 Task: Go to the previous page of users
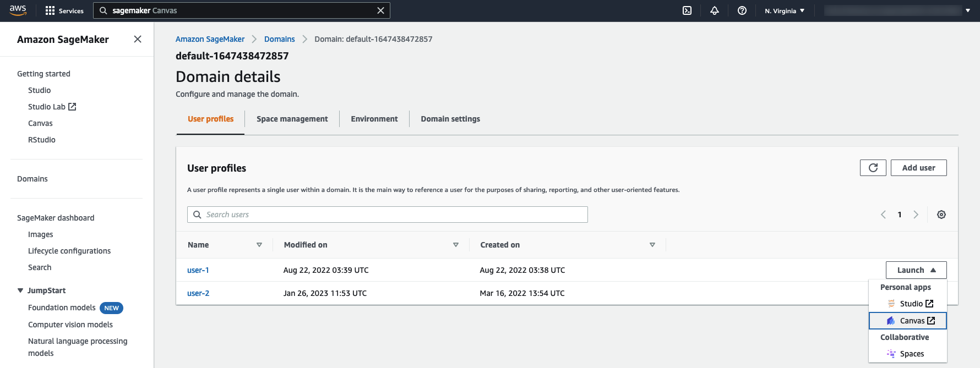[x=883, y=215]
